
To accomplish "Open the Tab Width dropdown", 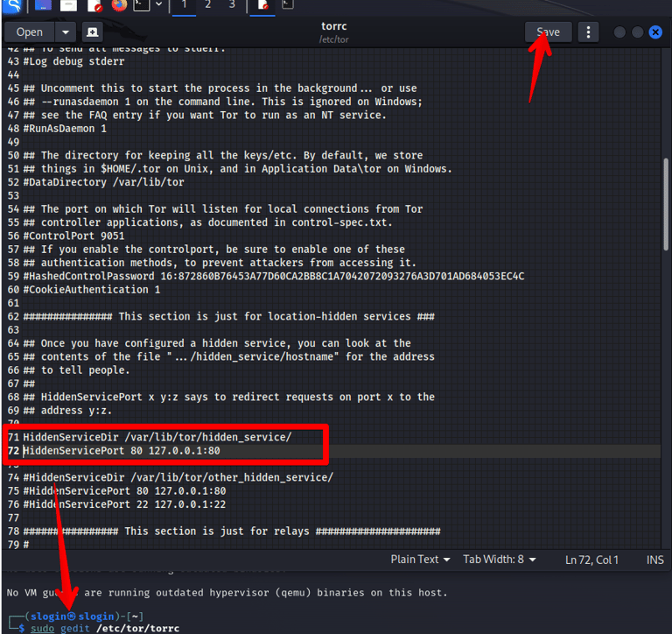I will (500, 560).
